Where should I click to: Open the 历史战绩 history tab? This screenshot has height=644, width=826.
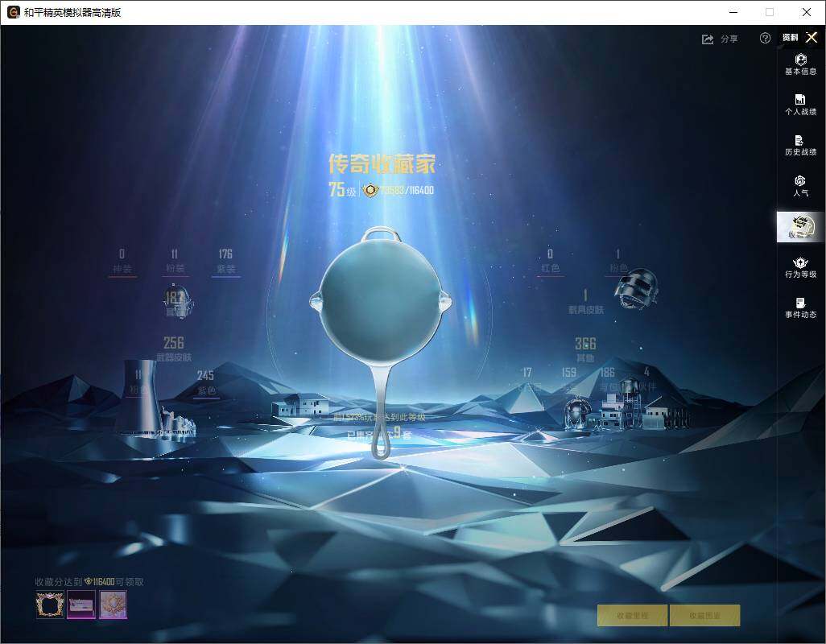click(800, 146)
